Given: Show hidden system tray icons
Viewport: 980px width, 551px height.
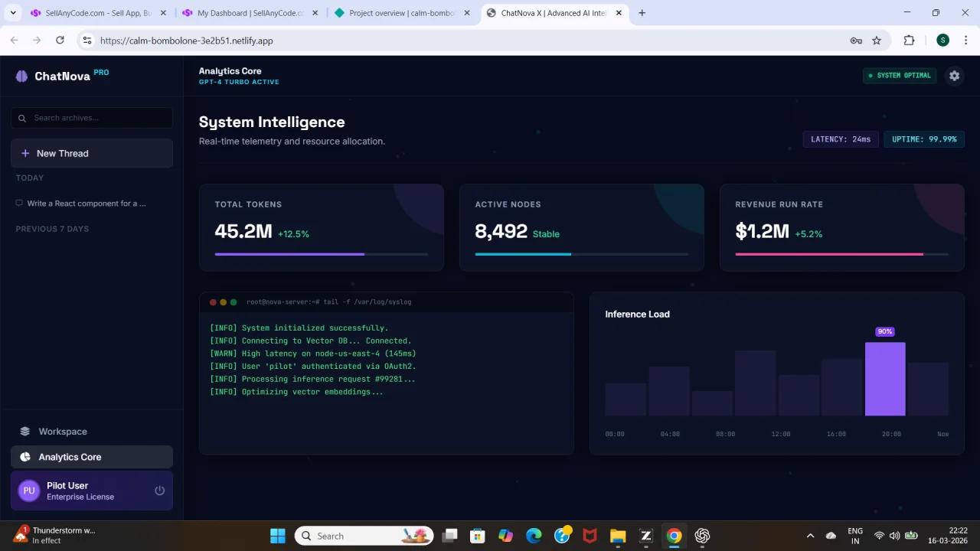Looking at the screenshot, I should pyautogui.click(x=810, y=536).
